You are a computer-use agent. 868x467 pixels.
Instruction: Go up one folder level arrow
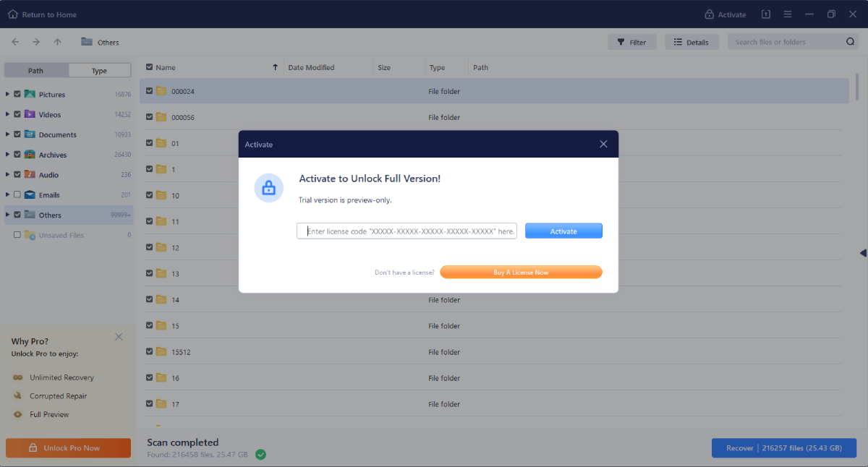coord(57,42)
